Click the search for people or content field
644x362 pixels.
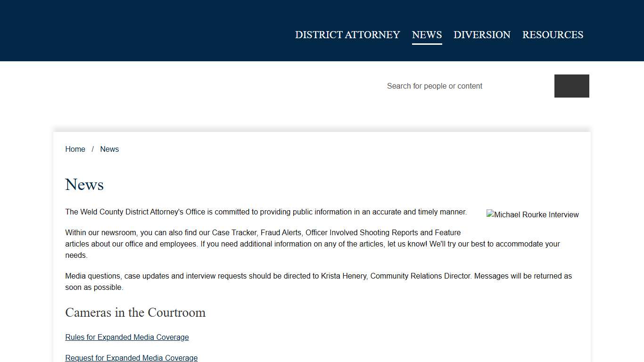click(x=467, y=86)
